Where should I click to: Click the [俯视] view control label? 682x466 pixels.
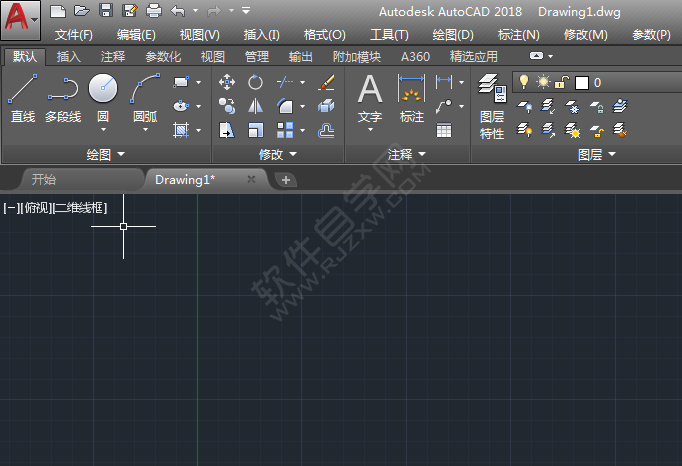[36, 208]
